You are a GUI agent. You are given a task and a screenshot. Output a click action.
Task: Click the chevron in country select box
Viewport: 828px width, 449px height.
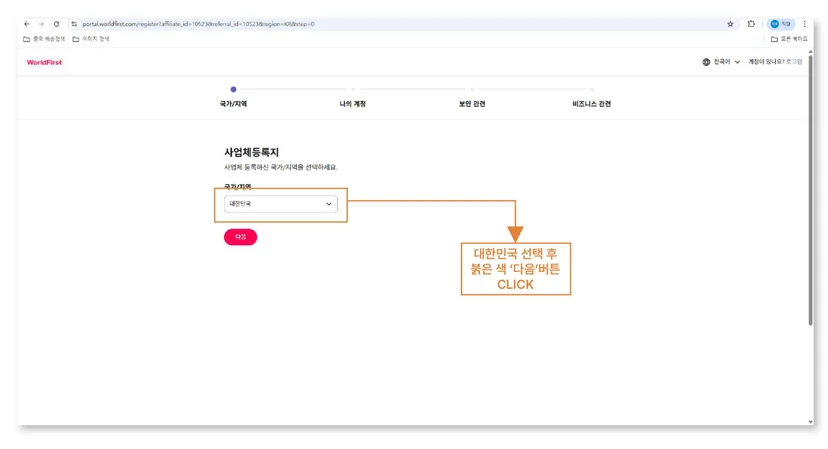click(328, 204)
